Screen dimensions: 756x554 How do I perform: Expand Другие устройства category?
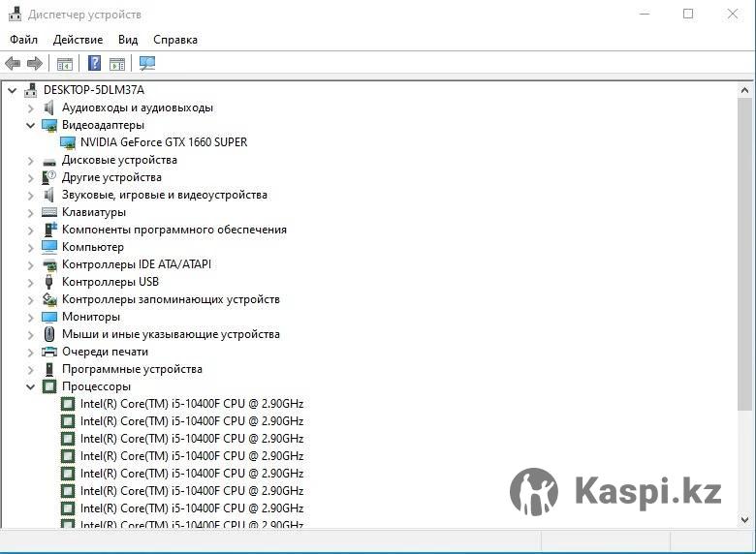[x=31, y=178]
